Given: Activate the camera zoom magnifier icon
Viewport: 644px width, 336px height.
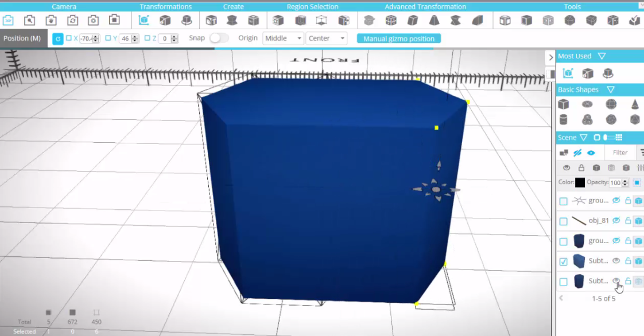Looking at the screenshot, I should [x=30, y=20].
